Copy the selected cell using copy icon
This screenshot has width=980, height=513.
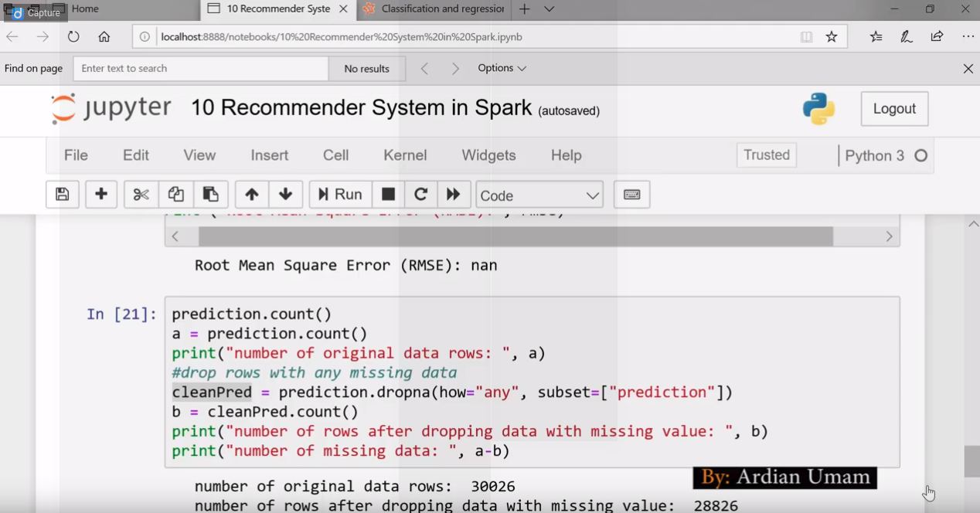[175, 194]
